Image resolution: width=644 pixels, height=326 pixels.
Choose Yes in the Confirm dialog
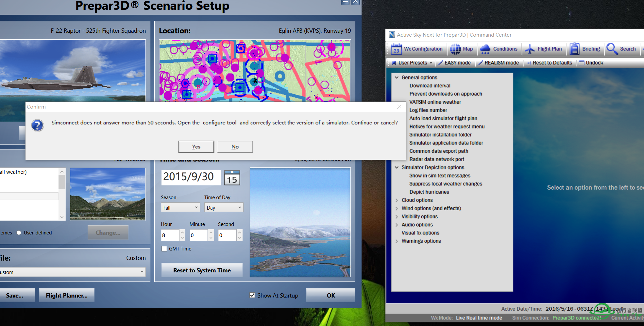click(196, 147)
